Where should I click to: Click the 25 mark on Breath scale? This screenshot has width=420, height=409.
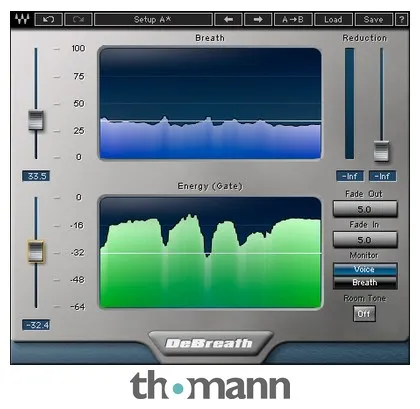pos(79,131)
